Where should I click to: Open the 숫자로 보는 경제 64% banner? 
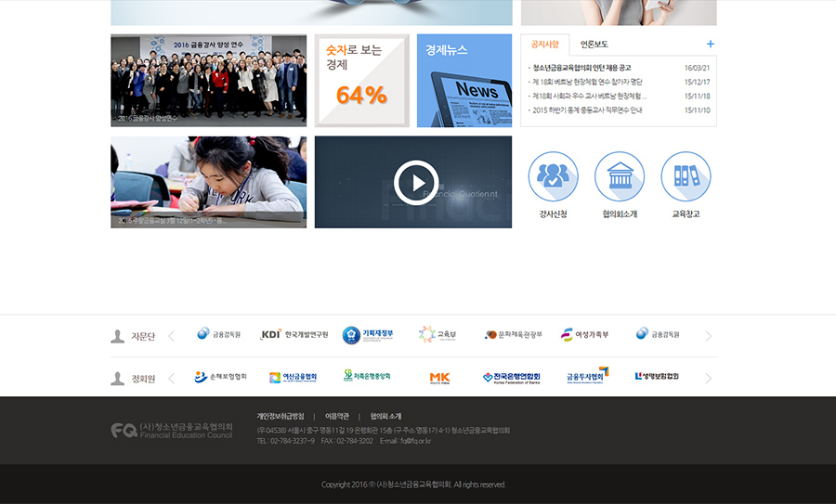[361, 81]
